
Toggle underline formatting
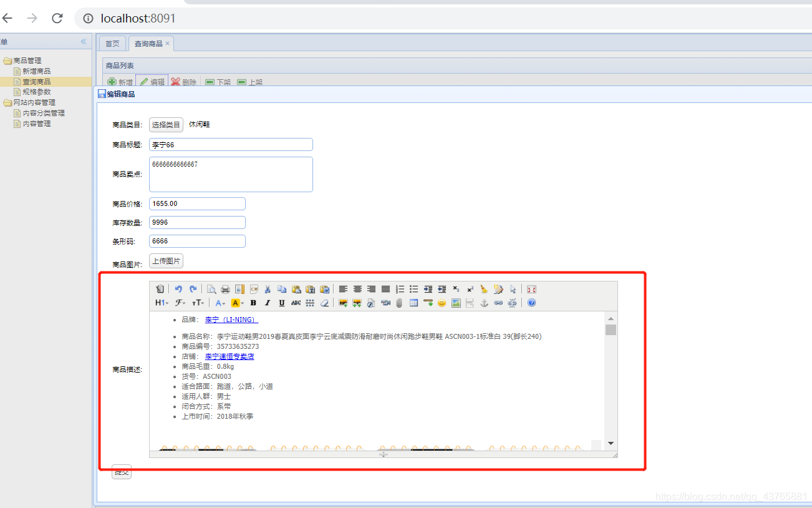[281, 303]
